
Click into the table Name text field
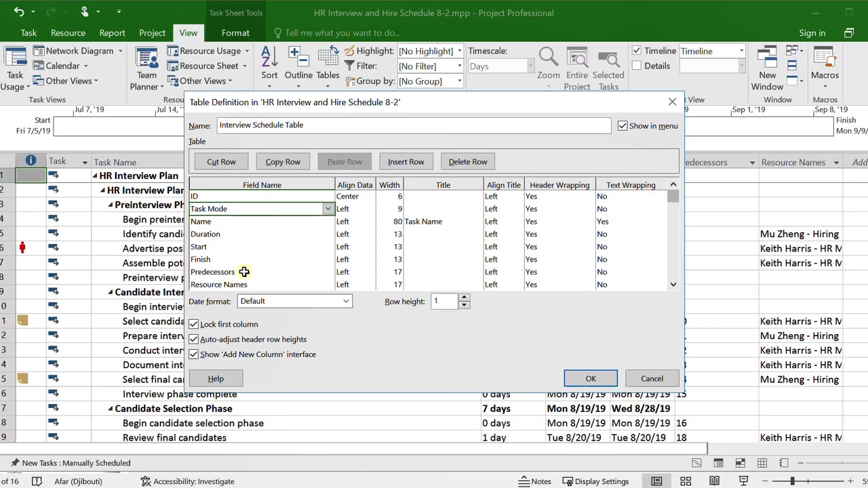pyautogui.click(x=414, y=125)
